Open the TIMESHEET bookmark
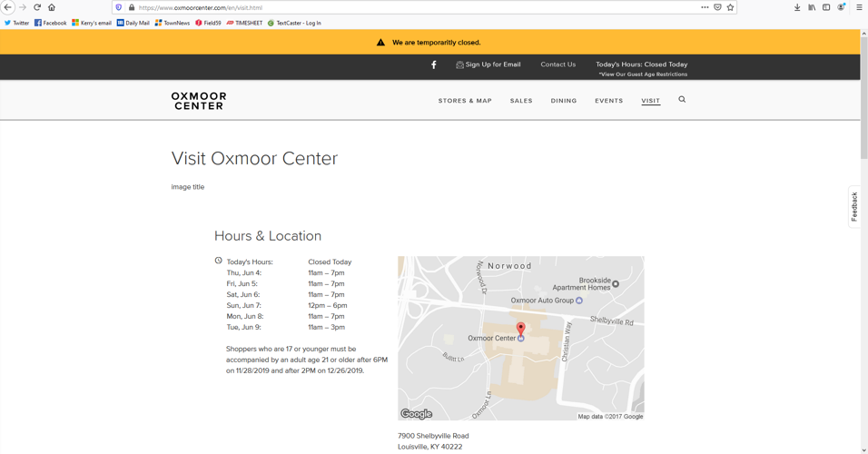 tap(244, 23)
